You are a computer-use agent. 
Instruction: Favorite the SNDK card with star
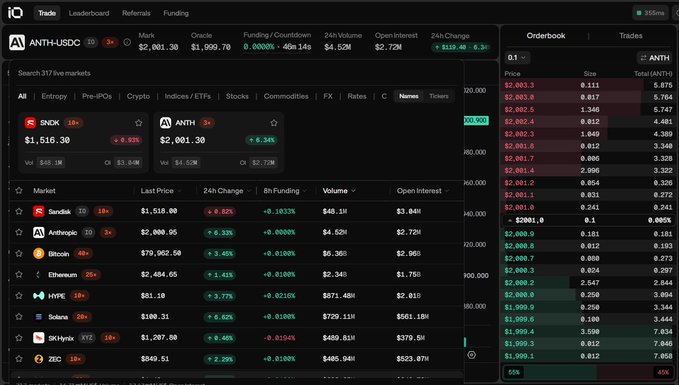(139, 123)
